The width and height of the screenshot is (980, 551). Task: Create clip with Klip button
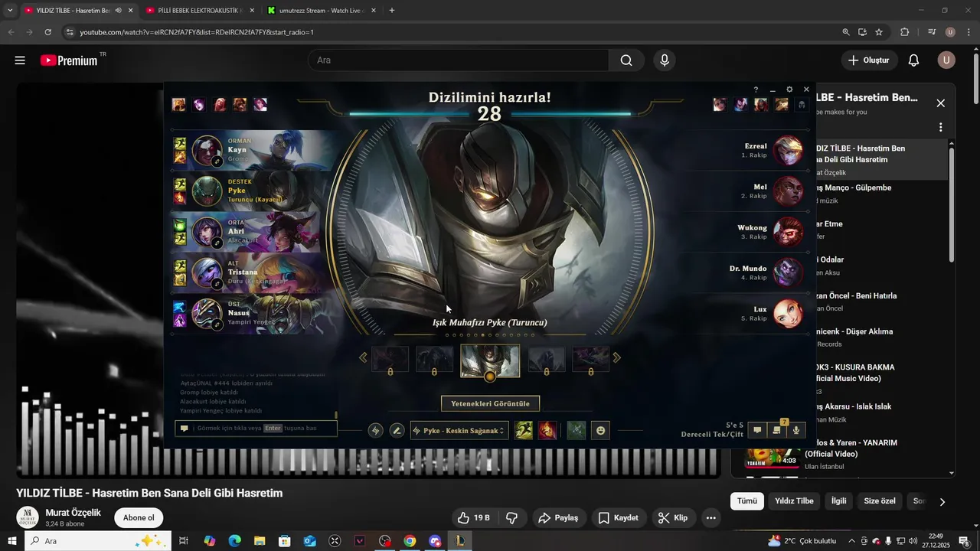pos(673,518)
